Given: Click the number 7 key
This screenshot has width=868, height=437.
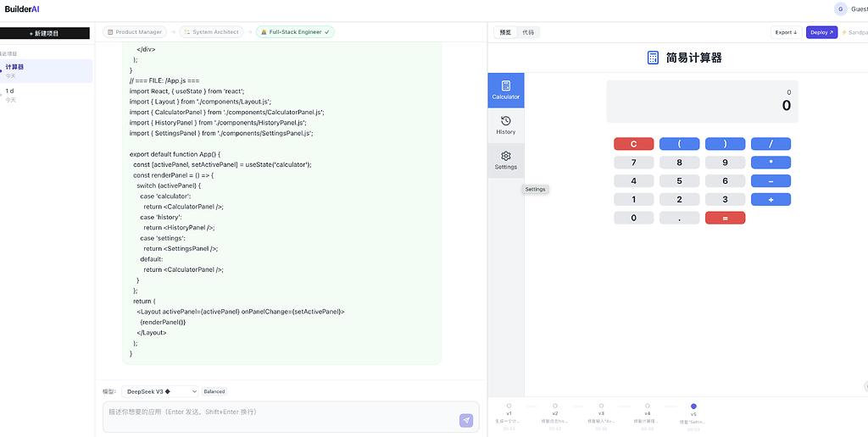Looking at the screenshot, I should pyautogui.click(x=633, y=163).
